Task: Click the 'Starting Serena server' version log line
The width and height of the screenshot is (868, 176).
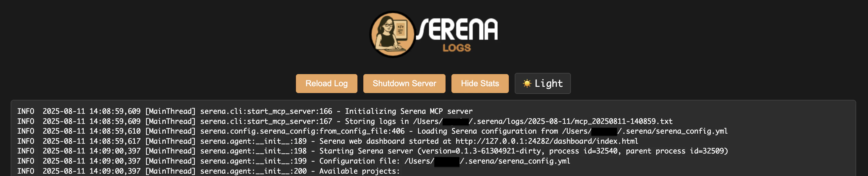Action: pos(372,151)
